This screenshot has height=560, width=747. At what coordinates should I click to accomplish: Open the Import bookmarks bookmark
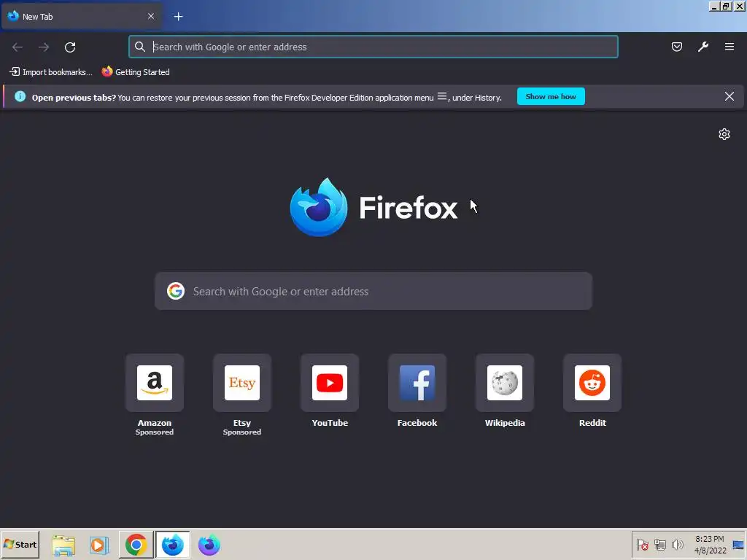point(51,72)
